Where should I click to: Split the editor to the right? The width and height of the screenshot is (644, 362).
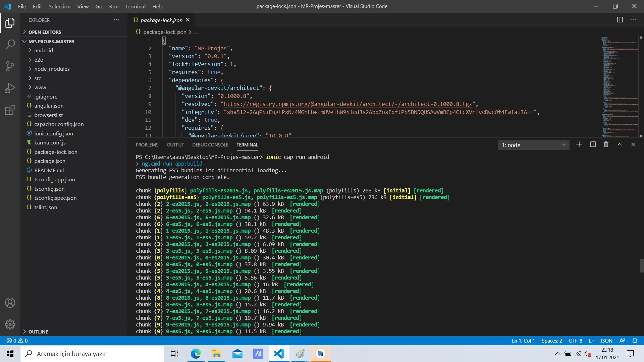coord(620,20)
